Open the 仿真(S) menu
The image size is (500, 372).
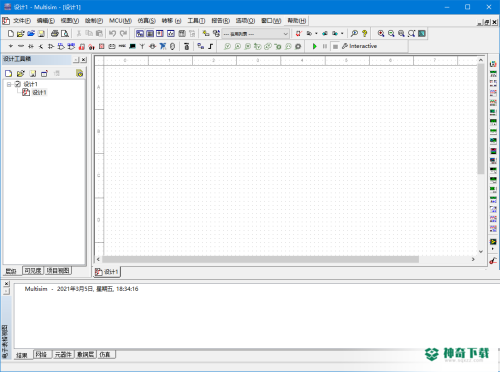tap(147, 21)
